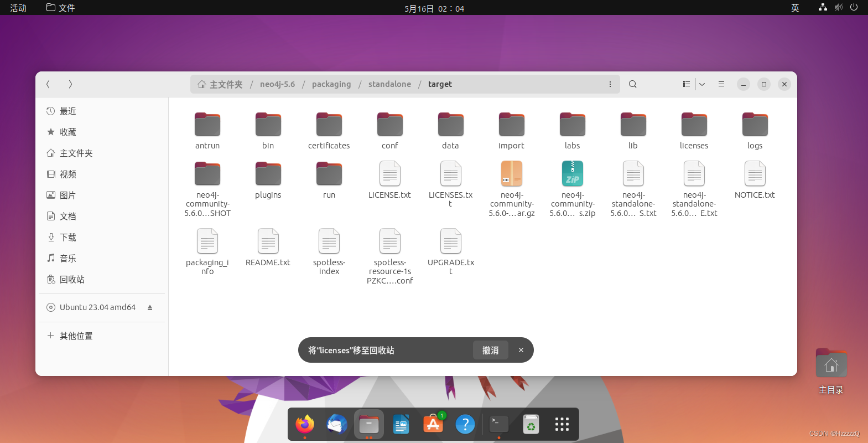The height and width of the screenshot is (443, 868).
Task: Go forward with the right arrow
Action: [70, 84]
